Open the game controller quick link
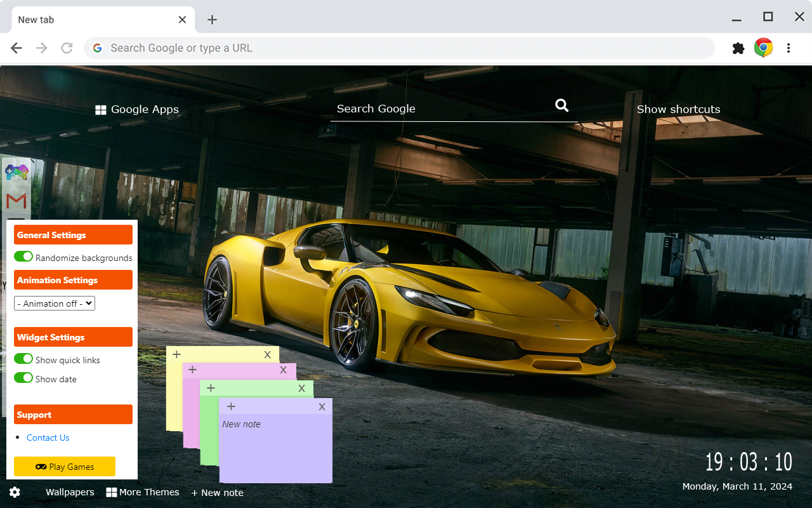Viewport: 812px width, 508px height. pyautogui.click(x=16, y=172)
